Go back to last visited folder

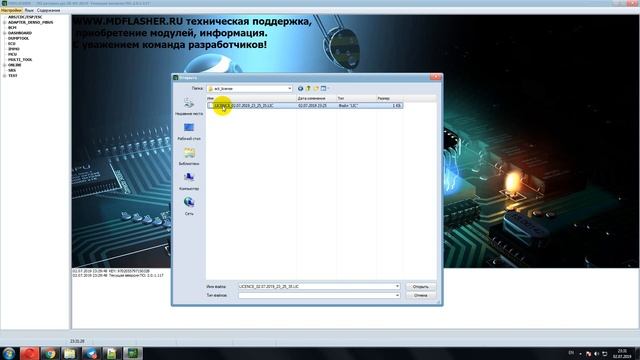[300, 89]
